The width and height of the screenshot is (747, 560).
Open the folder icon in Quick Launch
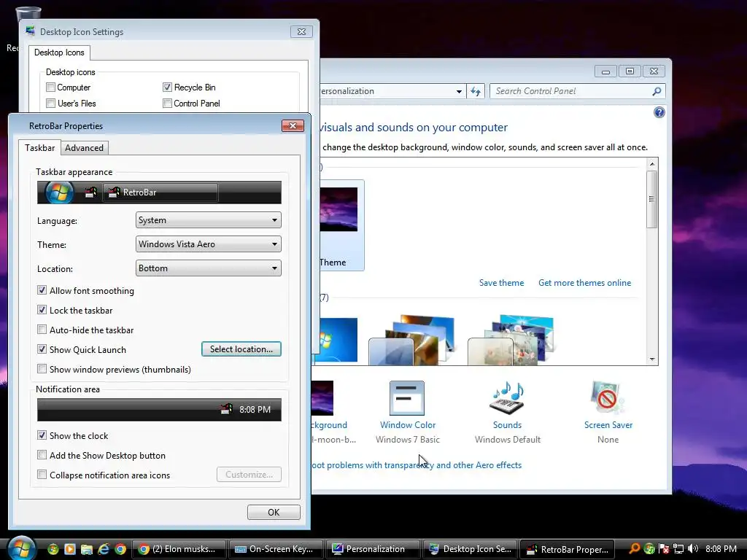(x=86, y=549)
